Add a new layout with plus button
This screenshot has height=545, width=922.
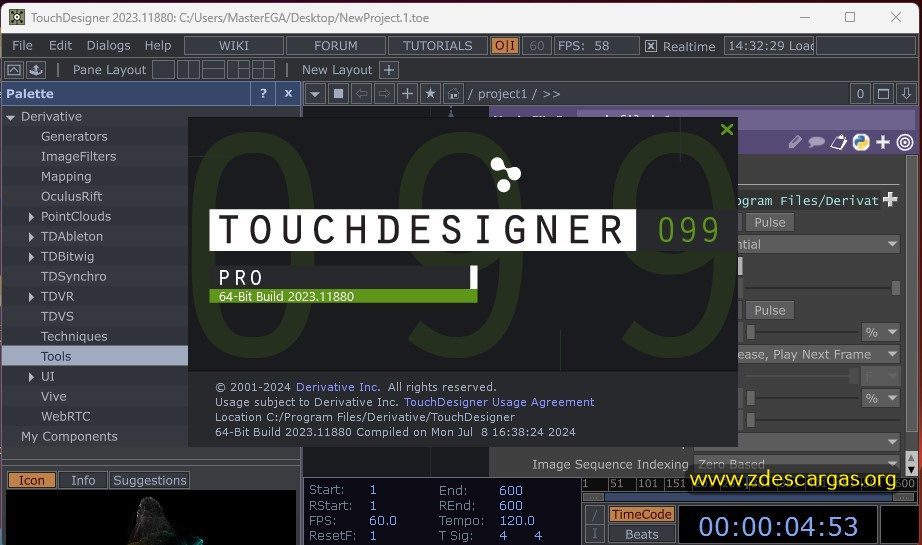tap(389, 70)
